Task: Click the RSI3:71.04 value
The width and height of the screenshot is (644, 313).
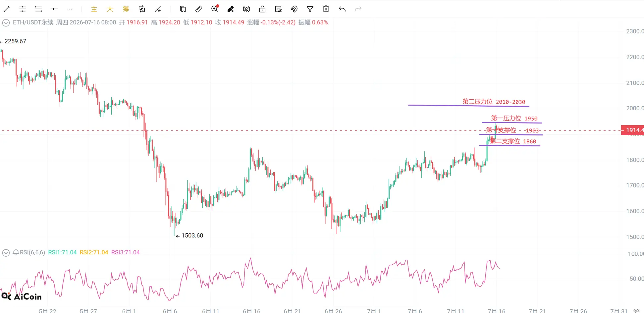Action: [x=126, y=252]
